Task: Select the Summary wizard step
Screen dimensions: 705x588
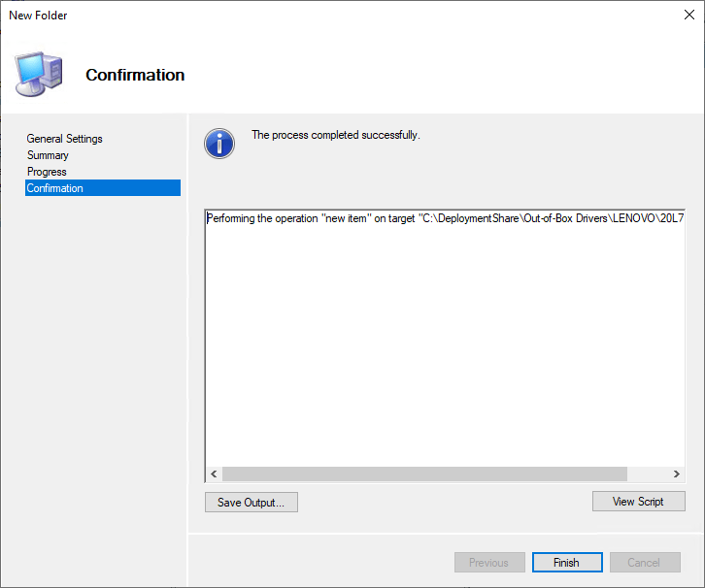Action: 48,155
